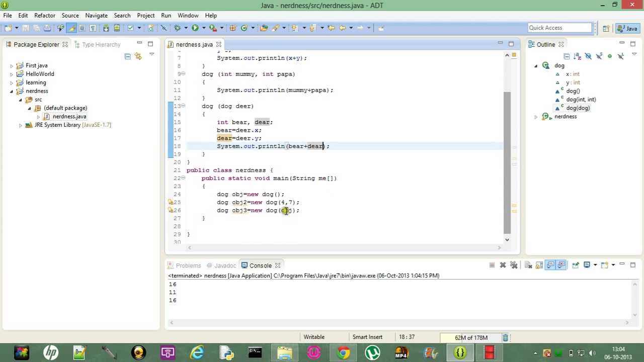Toggle Show Console When Standard Out Changes
The height and width of the screenshot is (362, 644).
[x=550, y=265]
